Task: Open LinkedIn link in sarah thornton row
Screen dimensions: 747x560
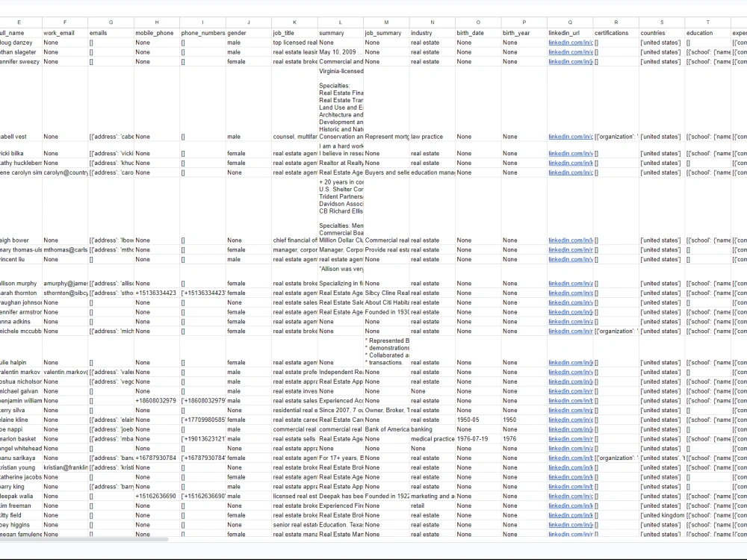Action: tap(570, 293)
